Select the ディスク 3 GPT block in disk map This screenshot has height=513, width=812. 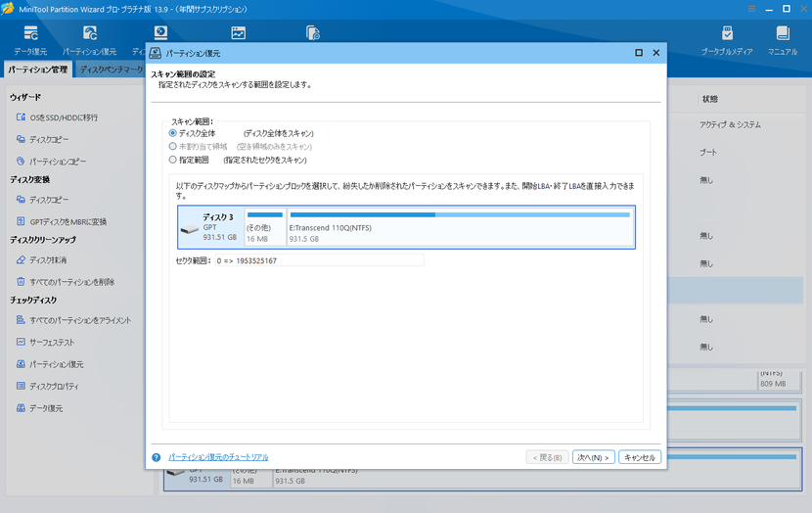point(211,227)
